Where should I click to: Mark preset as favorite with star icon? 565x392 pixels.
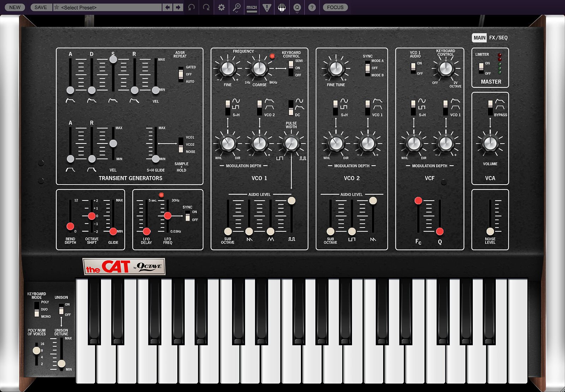(56, 7)
